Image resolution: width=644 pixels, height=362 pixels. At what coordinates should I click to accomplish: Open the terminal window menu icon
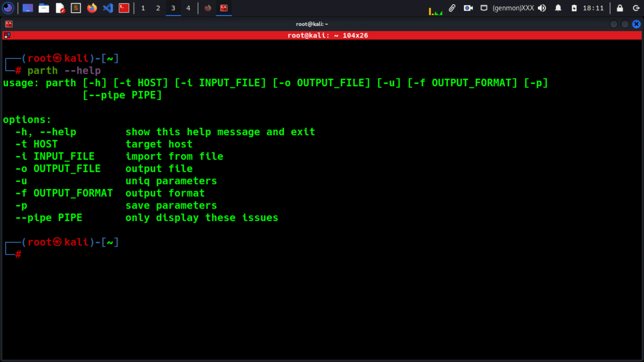[x=9, y=24]
